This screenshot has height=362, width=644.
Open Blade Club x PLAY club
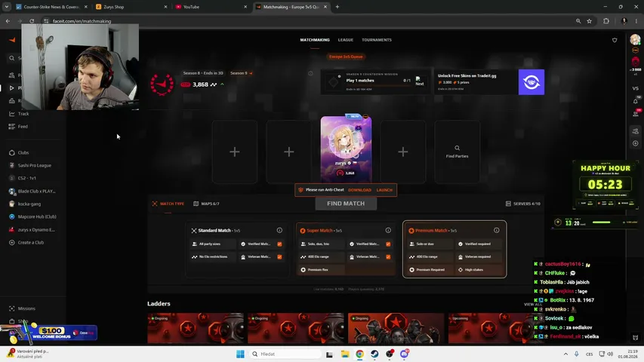pos(32,192)
